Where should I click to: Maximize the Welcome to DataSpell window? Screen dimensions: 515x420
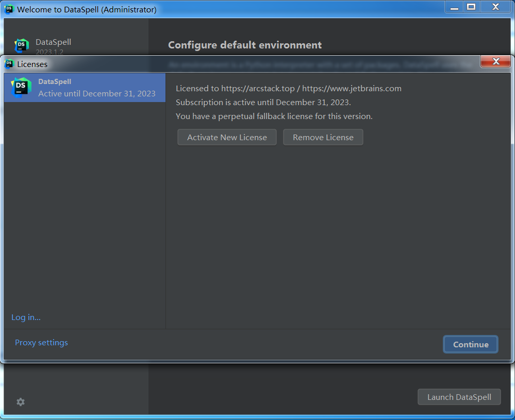(x=471, y=7)
